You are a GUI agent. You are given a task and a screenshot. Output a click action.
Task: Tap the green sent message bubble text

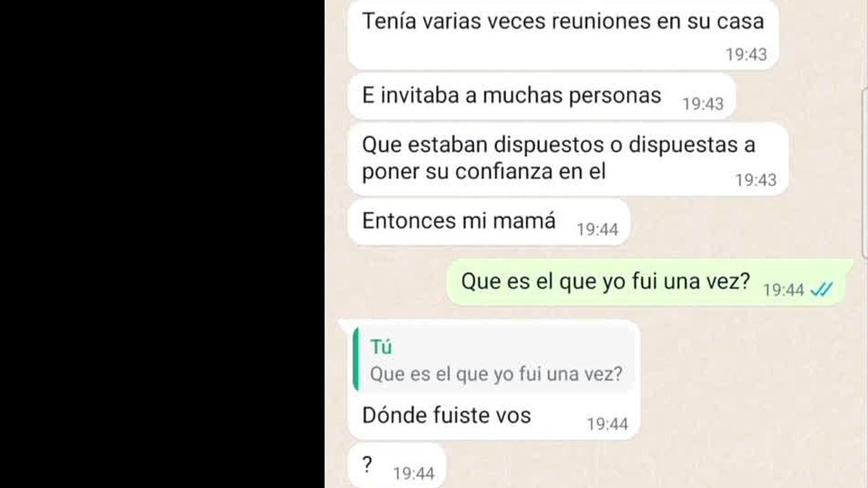pyautogui.click(x=606, y=281)
